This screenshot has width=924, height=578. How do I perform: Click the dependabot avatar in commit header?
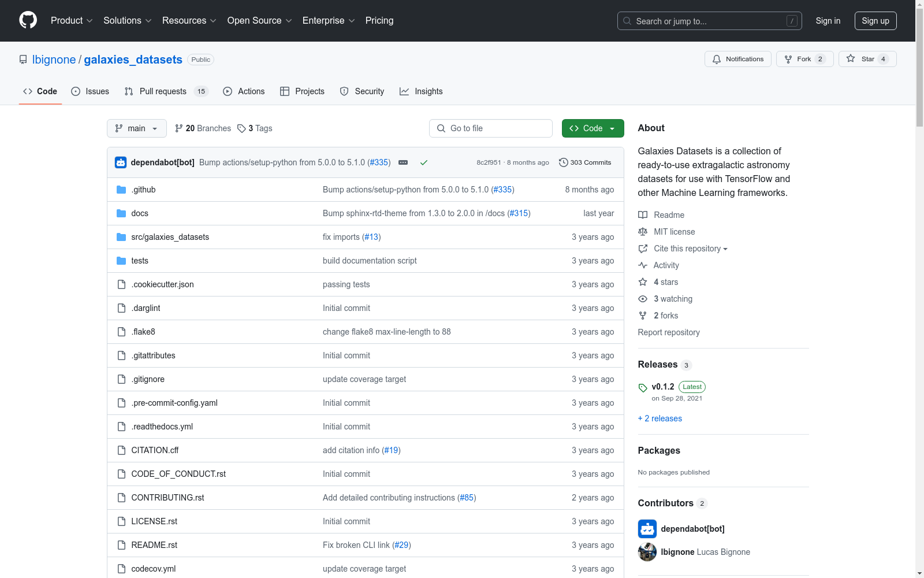[121, 162]
